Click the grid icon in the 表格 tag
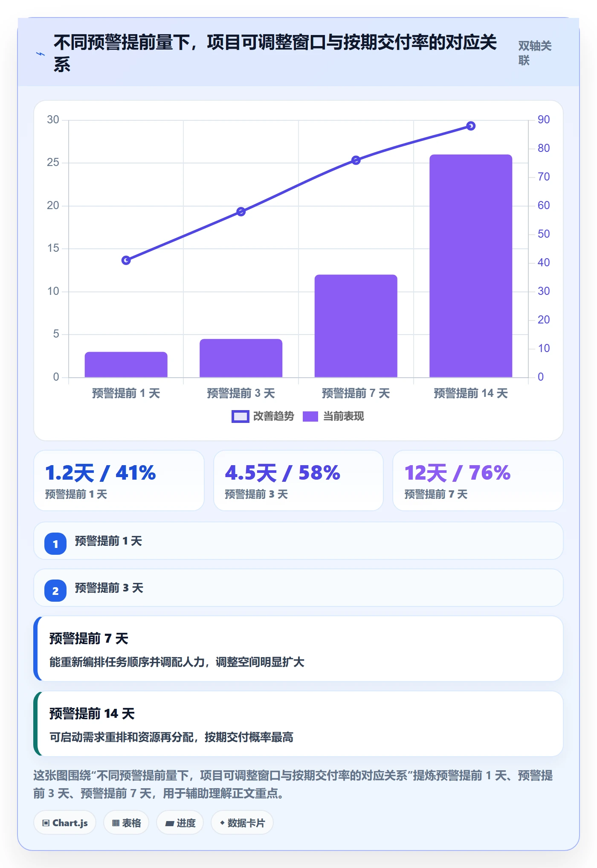The width and height of the screenshot is (597, 868). point(116,823)
